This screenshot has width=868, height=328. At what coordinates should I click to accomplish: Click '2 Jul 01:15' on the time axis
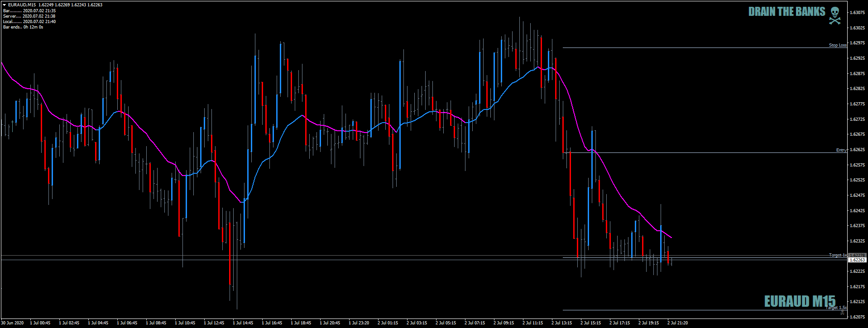388,323
